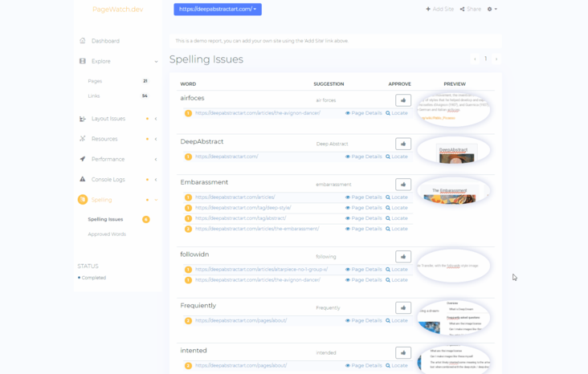Open the-avignon-dancer link under airfoces
Screen dimensions: 588x374
click(258, 113)
